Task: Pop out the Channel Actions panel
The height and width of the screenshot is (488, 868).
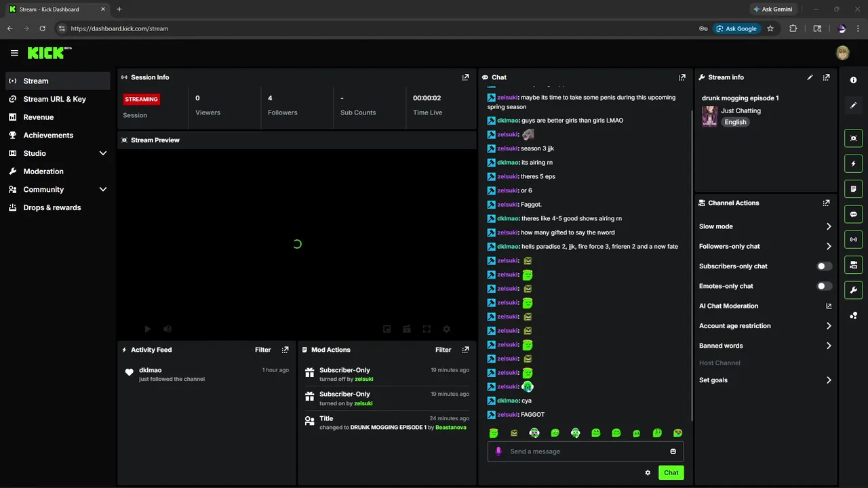Action: point(826,203)
